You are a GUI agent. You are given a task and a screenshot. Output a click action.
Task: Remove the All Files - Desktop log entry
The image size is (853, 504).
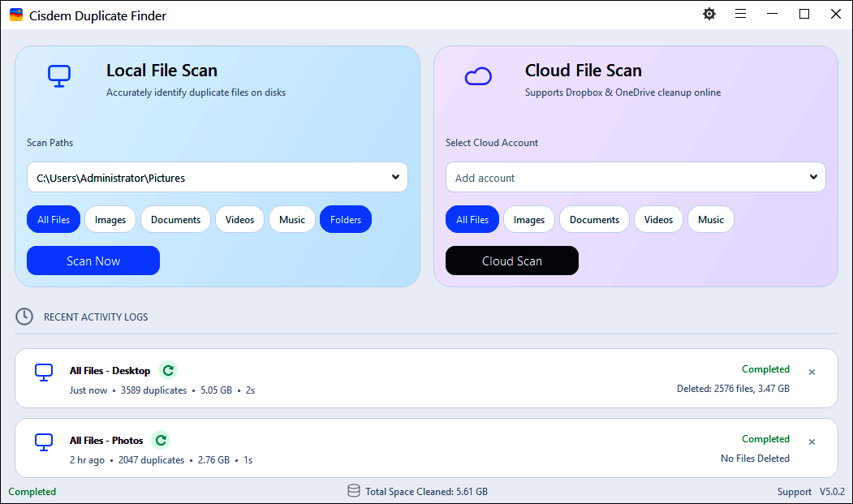click(x=812, y=373)
